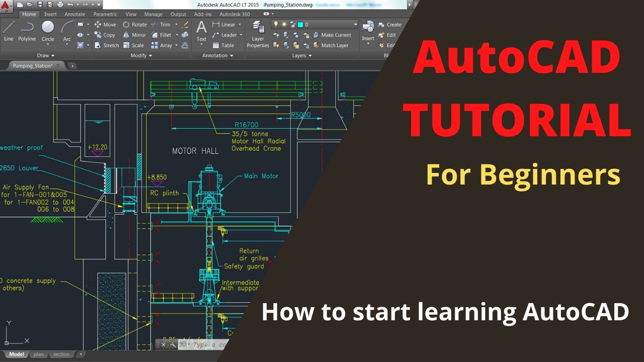Select the Line tool

click(x=9, y=31)
